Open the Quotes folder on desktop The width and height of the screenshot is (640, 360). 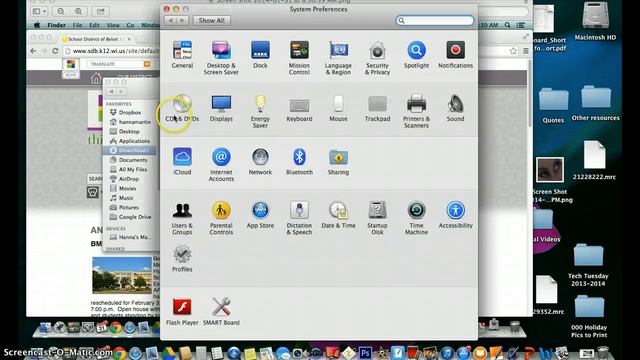[x=553, y=105]
